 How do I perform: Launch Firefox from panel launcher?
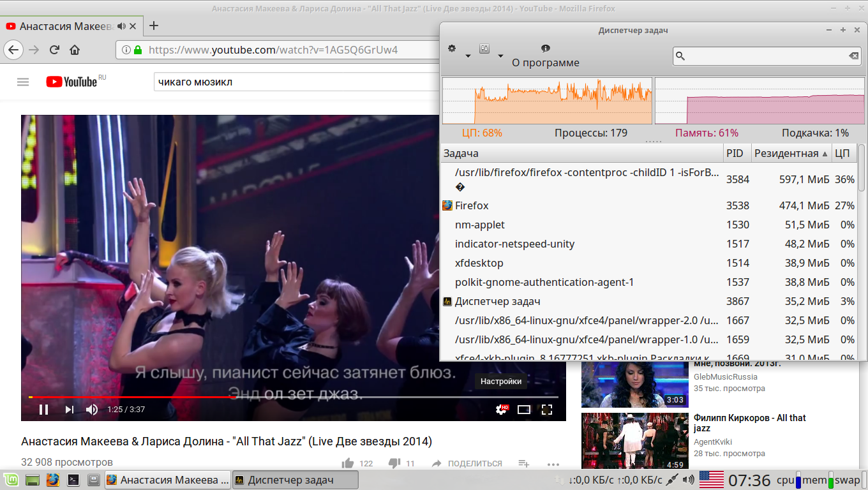tap(53, 480)
